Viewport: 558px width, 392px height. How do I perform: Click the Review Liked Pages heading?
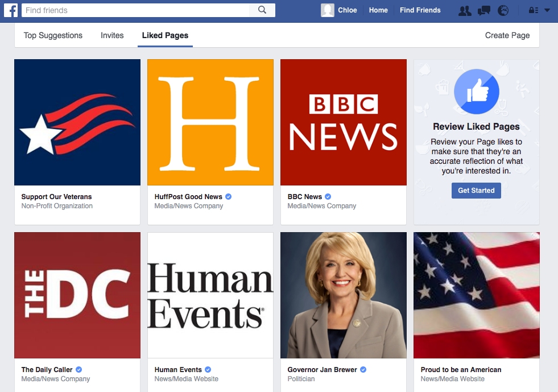pos(476,126)
